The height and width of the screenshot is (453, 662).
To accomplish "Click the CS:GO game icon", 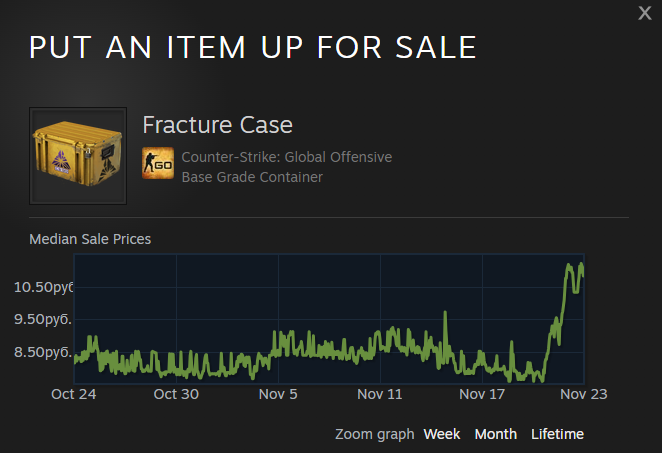I will pyautogui.click(x=158, y=163).
